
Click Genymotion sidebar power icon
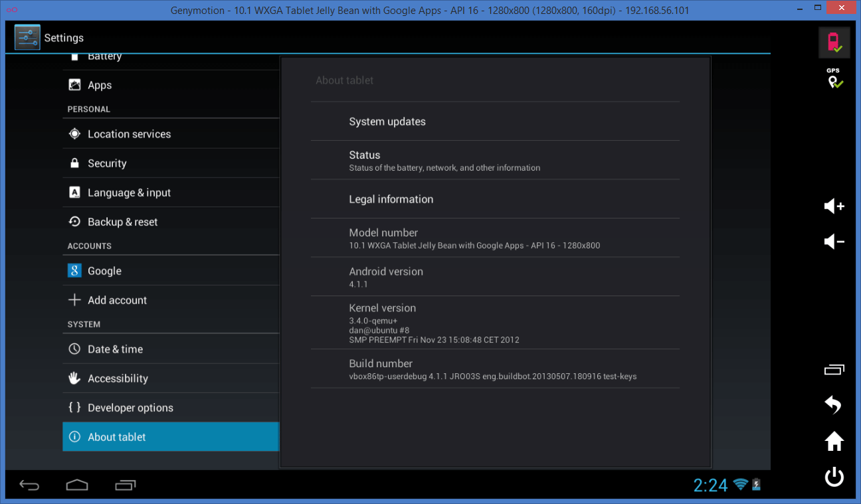(834, 477)
